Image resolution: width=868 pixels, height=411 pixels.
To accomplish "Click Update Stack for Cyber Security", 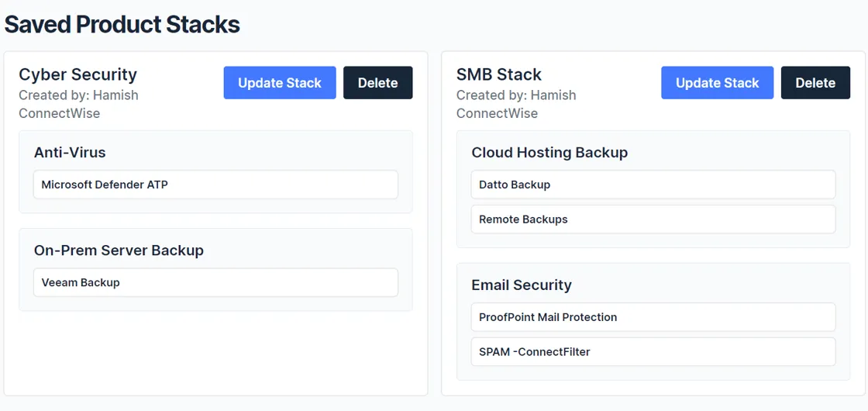I will [280, 83].
